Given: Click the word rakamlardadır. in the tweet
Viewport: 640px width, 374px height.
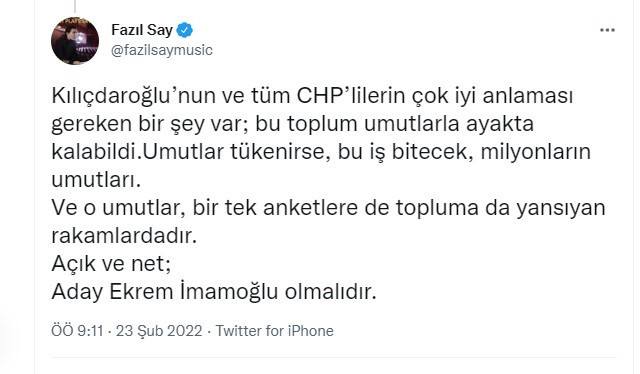Looking at the screenshot, I should click(x=124, y=236).
